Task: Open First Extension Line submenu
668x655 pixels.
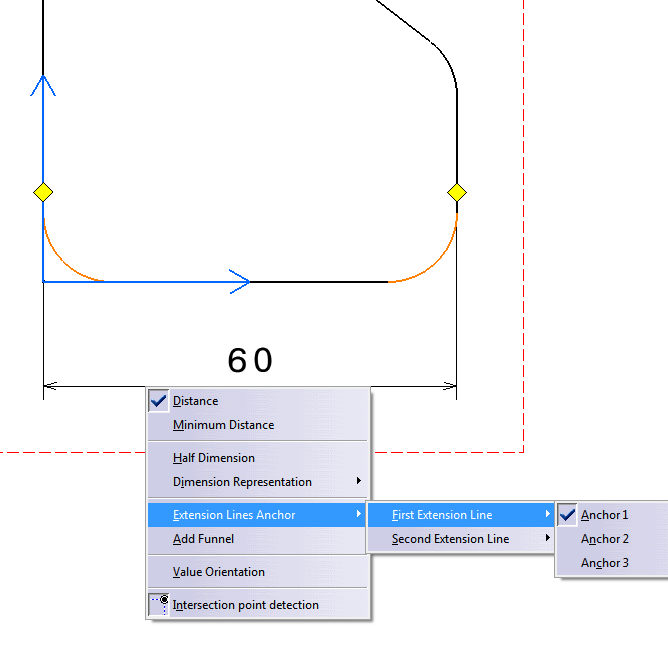Action: click(461, 515)
